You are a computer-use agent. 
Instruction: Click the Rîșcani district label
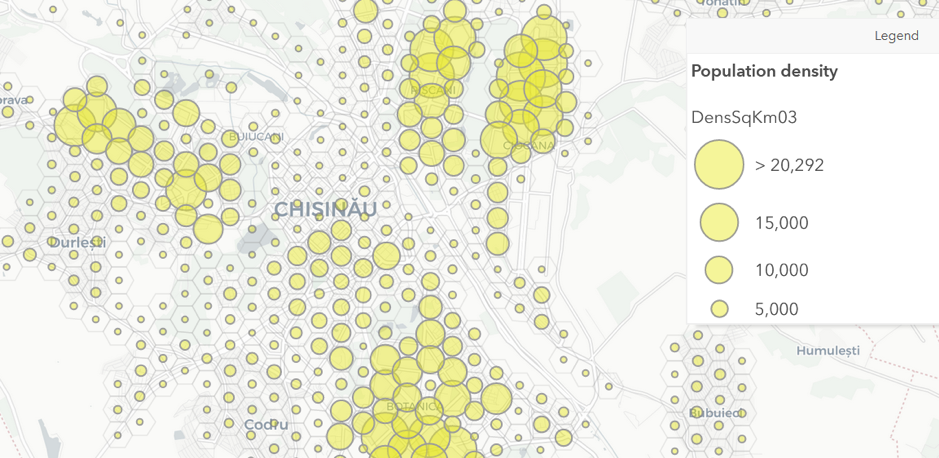pyautogui.click(x=433, y=90)
